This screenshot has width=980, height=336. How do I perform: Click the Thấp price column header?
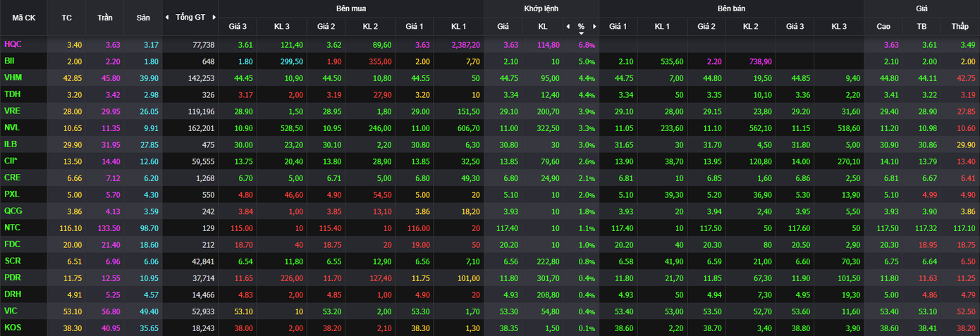point(960,27)
